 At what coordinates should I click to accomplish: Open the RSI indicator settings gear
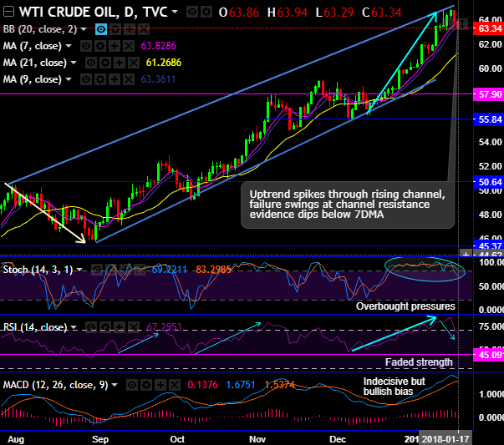pyautogui.click(x=105, y=327)
